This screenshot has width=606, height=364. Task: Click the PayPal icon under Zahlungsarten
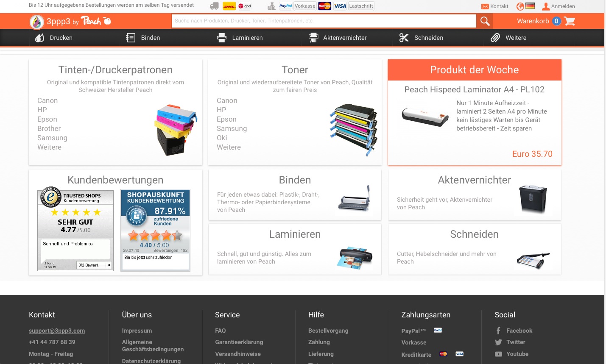[x=438, y=330]
